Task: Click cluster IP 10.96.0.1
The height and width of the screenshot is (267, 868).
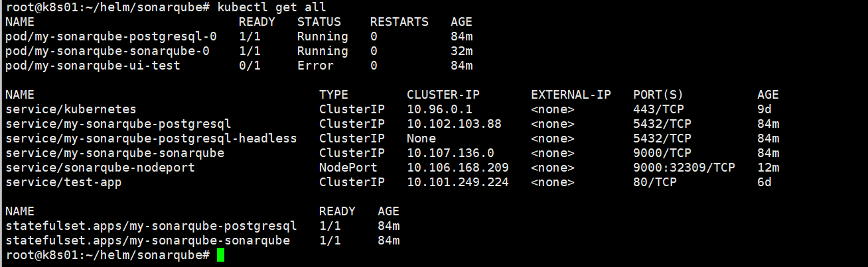Action: [439, 109]
